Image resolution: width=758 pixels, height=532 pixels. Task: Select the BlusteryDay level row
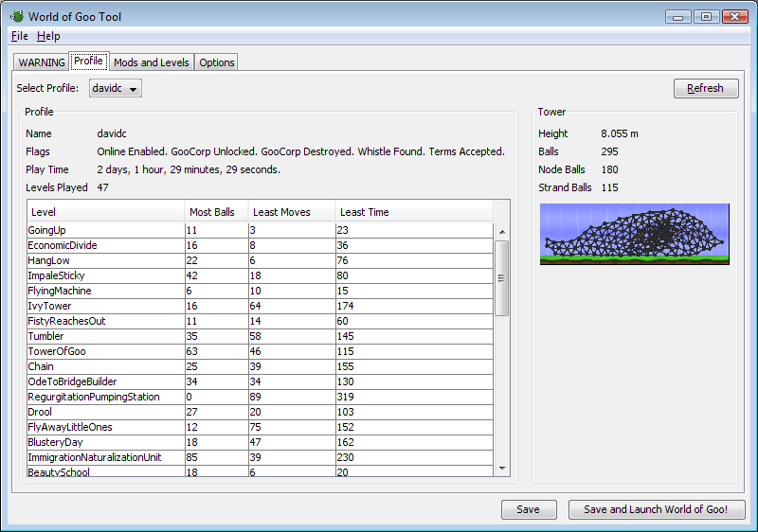[x=260, y=442]
